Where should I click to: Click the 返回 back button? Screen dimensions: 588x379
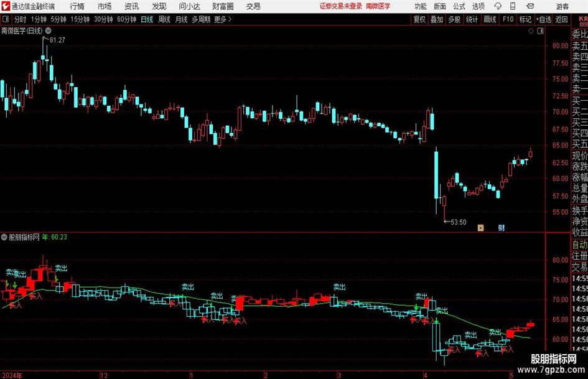[561, 19]
